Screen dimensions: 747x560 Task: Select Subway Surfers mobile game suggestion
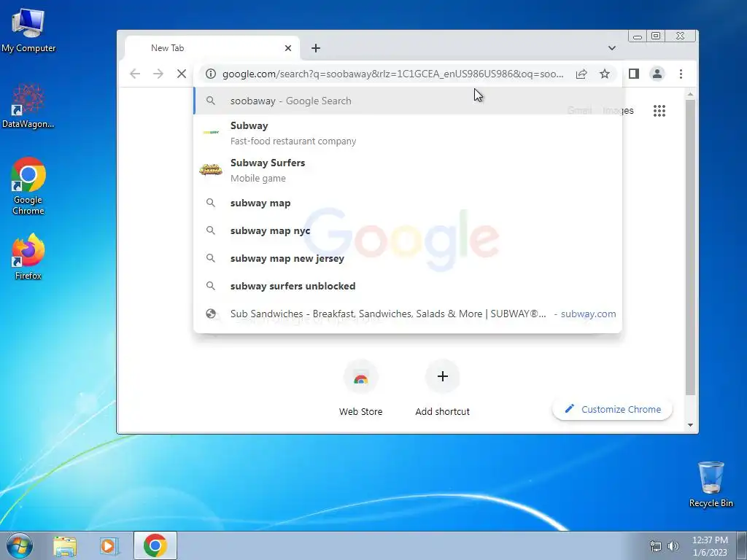(408, 170)
